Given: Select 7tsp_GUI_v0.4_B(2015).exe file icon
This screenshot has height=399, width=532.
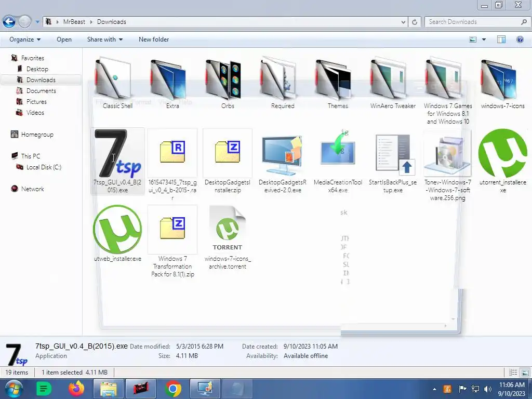Looking at the screenshot, I should pos(117,153).
